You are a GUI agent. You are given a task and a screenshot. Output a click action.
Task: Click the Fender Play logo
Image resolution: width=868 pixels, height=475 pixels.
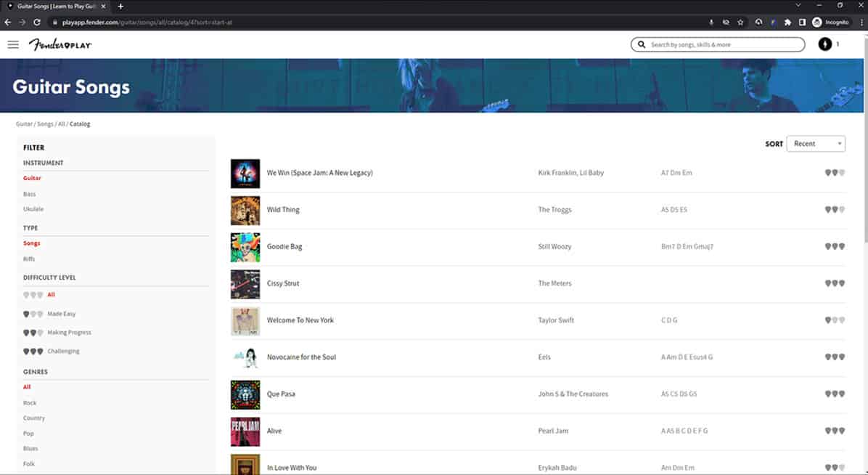coord(60,44)
